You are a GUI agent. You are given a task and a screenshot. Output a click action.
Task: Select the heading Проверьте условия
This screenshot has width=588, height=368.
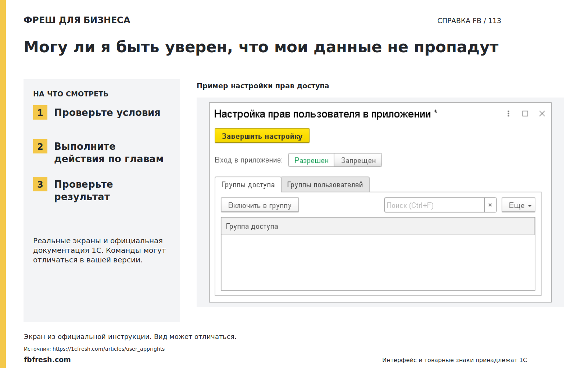point(107,113)
